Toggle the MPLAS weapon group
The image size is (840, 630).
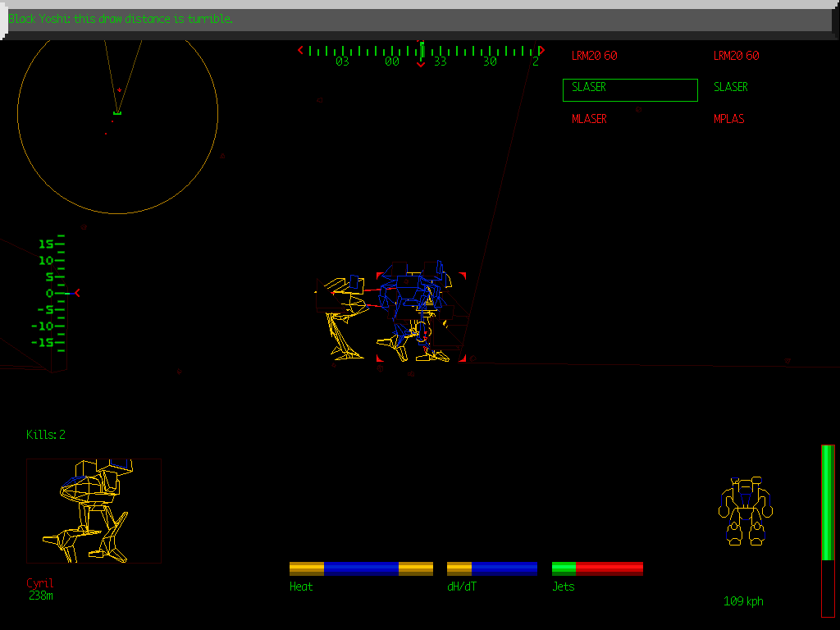729,118
